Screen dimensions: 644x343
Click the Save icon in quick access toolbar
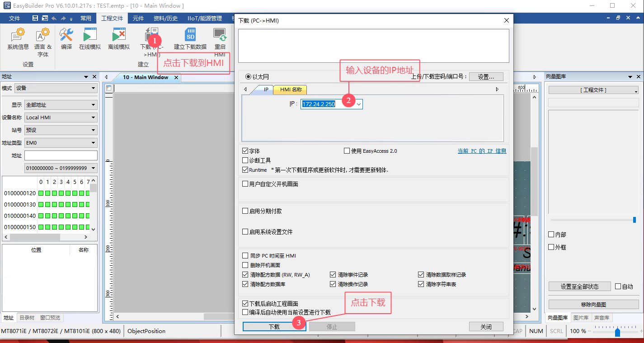[x=35, y=18]
